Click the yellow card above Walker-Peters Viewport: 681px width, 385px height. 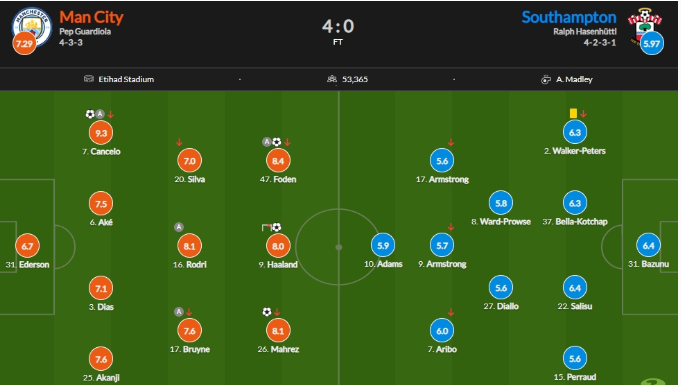573,113
